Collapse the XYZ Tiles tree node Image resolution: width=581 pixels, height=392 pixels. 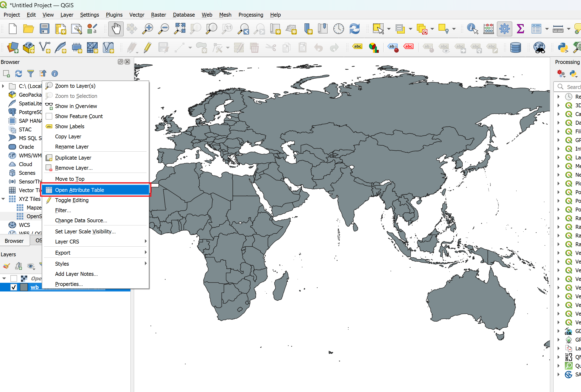click(x=3, y=199)
